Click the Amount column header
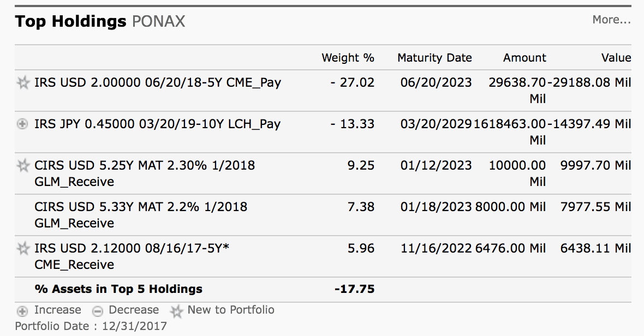Image resolution: width=644 pixels, height=336 pixels. 524,58
